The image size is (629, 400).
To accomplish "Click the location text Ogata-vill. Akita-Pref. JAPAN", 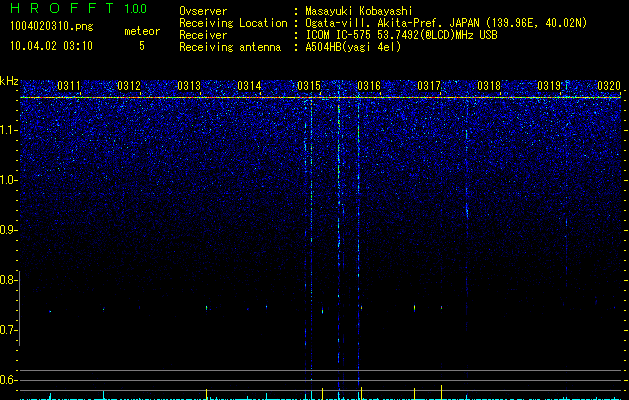I will [392, 23].
